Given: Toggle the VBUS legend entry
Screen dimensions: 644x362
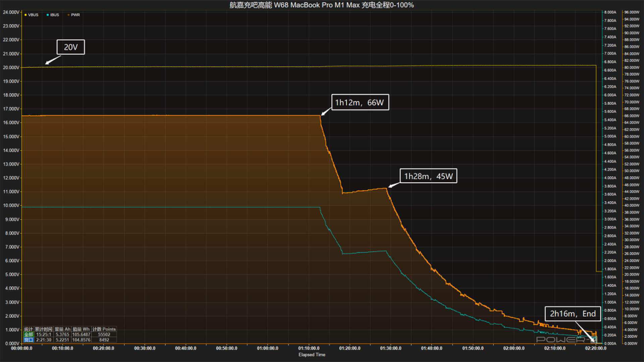Looking at the screenshot, I should (33, 15).
